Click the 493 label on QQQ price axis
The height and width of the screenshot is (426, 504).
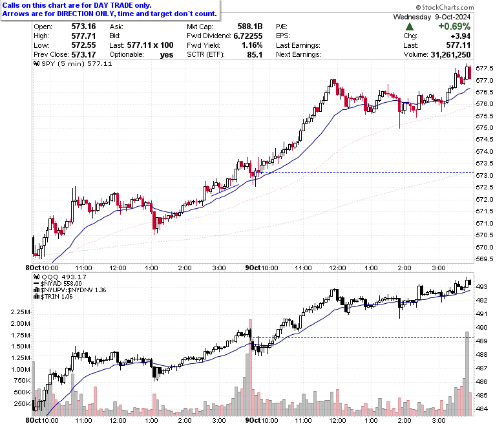pyautogui.click(x=482, y=286)
